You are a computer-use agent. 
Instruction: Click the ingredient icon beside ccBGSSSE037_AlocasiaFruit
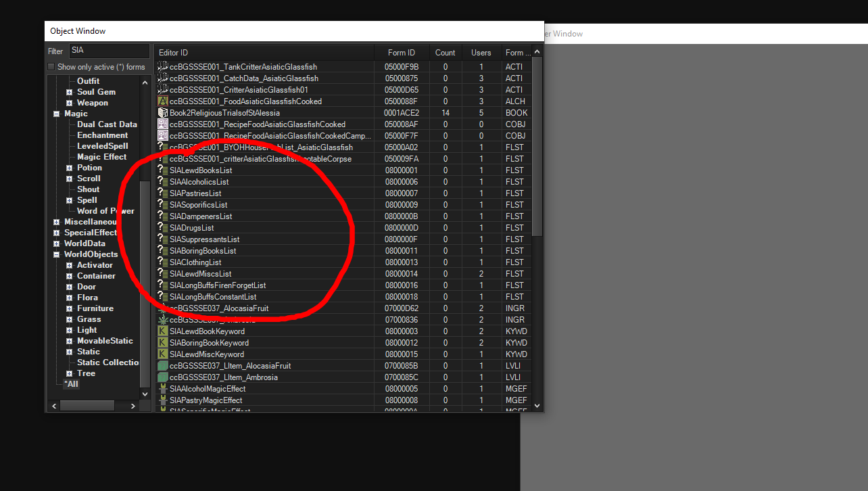[162, 308]
